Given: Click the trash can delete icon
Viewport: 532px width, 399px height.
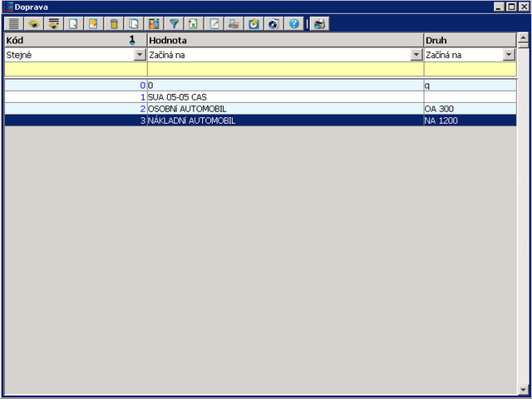Looking at the screenshot, I should click(114, 23).
